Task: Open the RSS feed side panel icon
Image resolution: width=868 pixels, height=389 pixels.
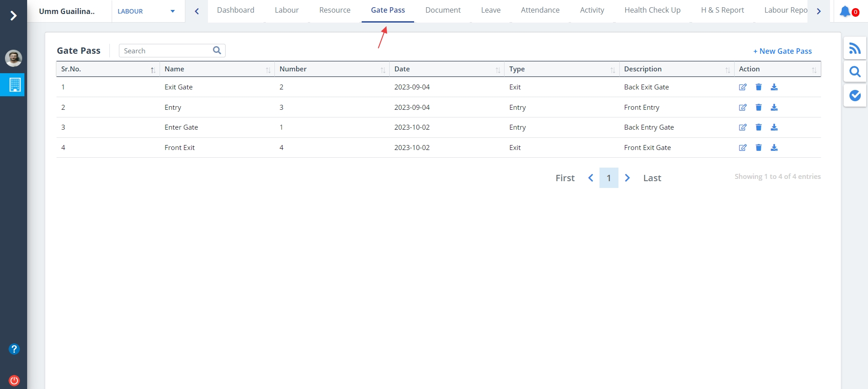Action: tap(854, 48)
